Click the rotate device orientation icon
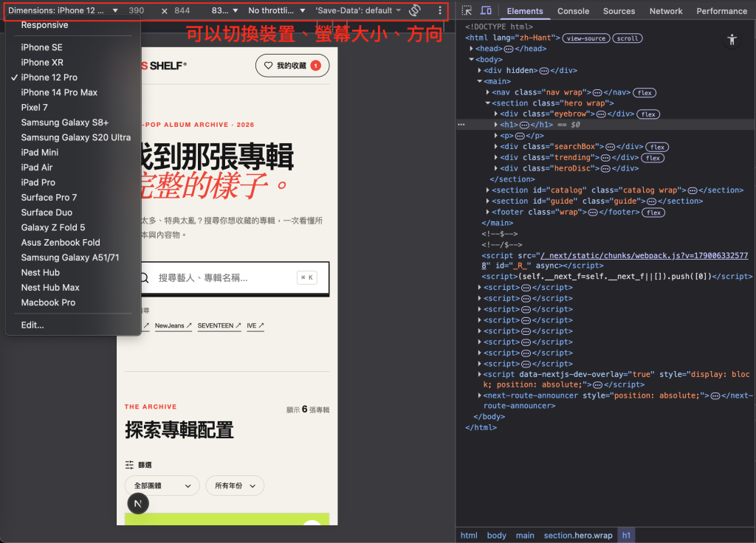 [x=415, y=10]
